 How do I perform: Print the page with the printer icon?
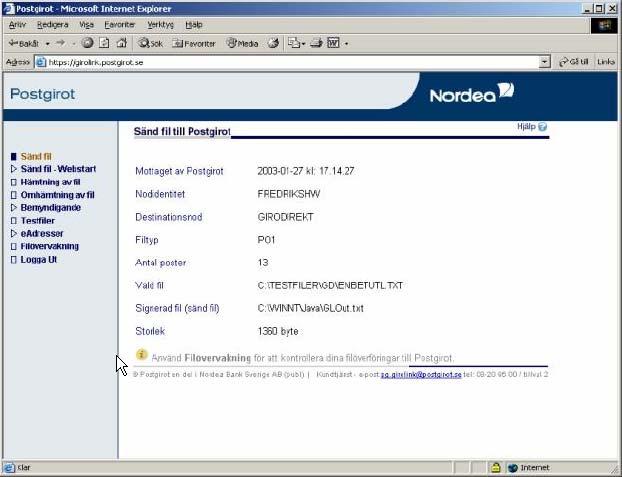click(316, 43)
